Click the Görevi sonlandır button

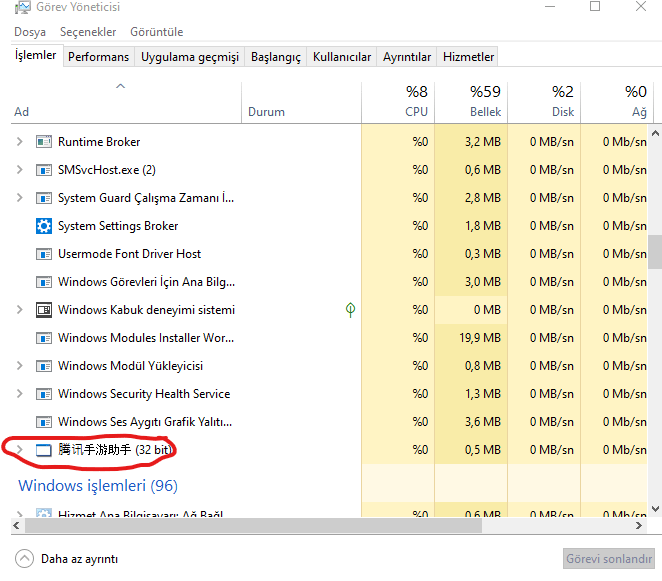tap(609, 559)
